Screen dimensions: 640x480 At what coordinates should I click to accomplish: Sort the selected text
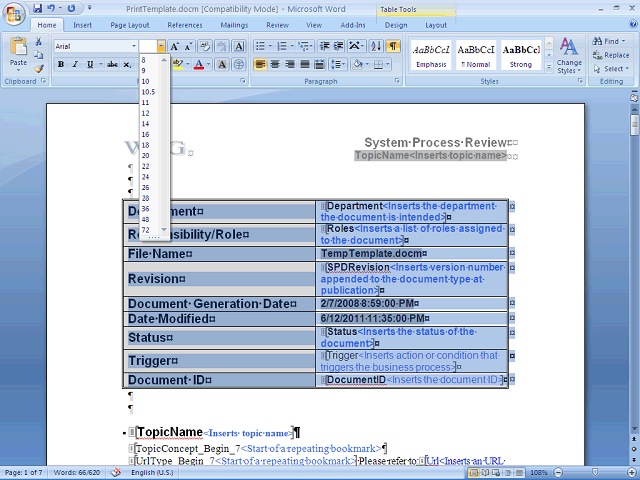pos(376,46)
